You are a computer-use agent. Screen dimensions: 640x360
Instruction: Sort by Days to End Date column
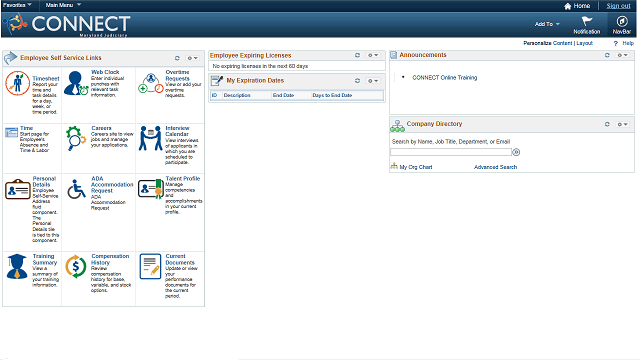click(332, 95)
